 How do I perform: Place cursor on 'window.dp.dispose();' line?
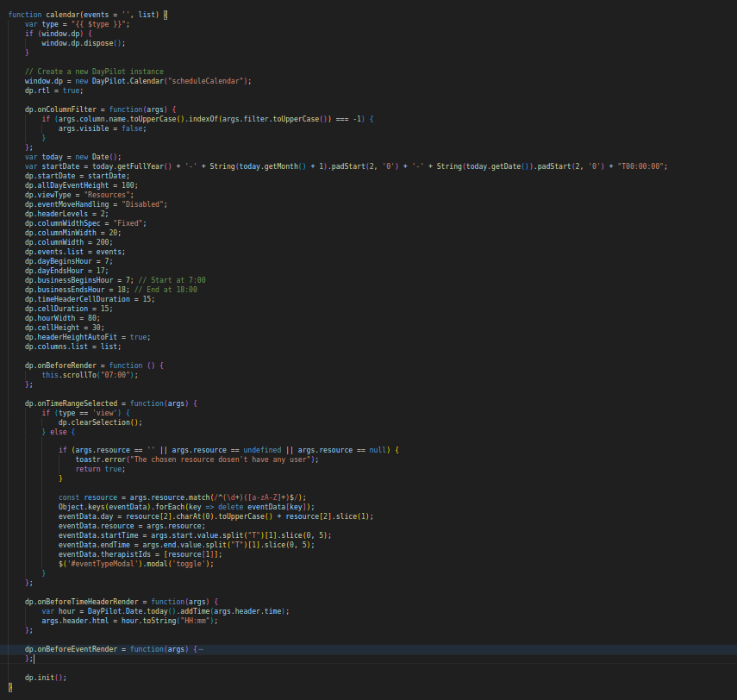click(84, 43)
